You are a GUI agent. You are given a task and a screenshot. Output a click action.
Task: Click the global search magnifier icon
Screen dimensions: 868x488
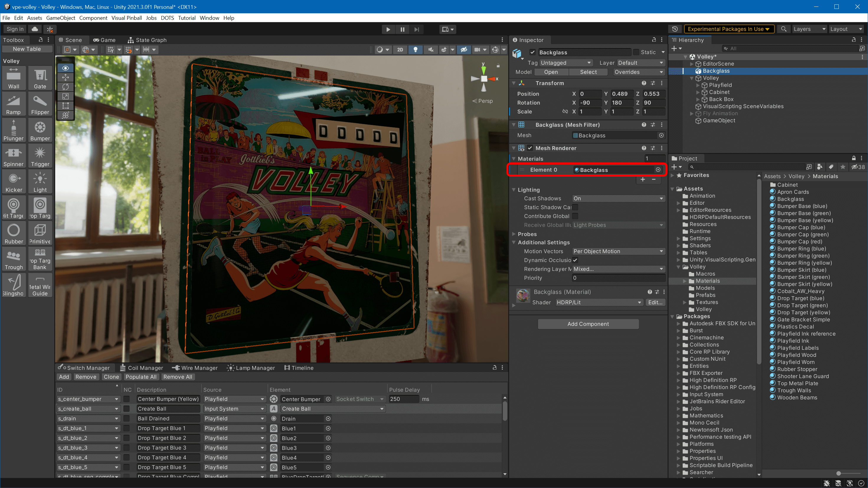[783, 29]
